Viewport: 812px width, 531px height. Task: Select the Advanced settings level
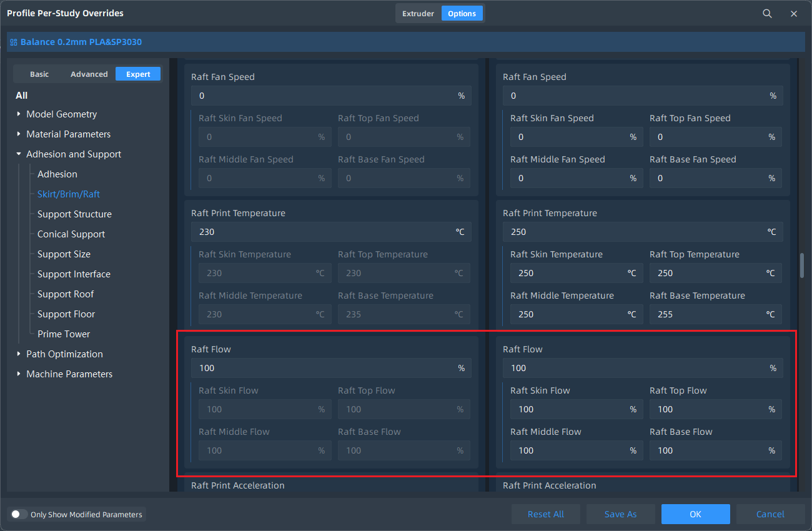point(89,74)
